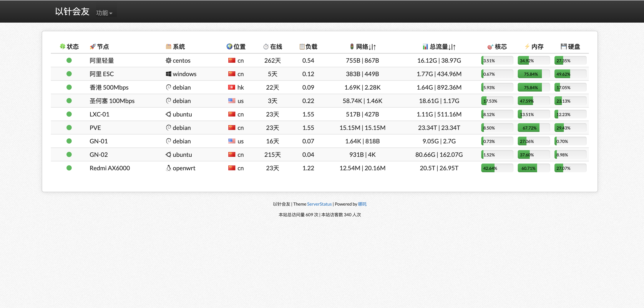
Task: Click the US flag in GN-01 row
Action: pyautogui.click(x=231, y=141)
